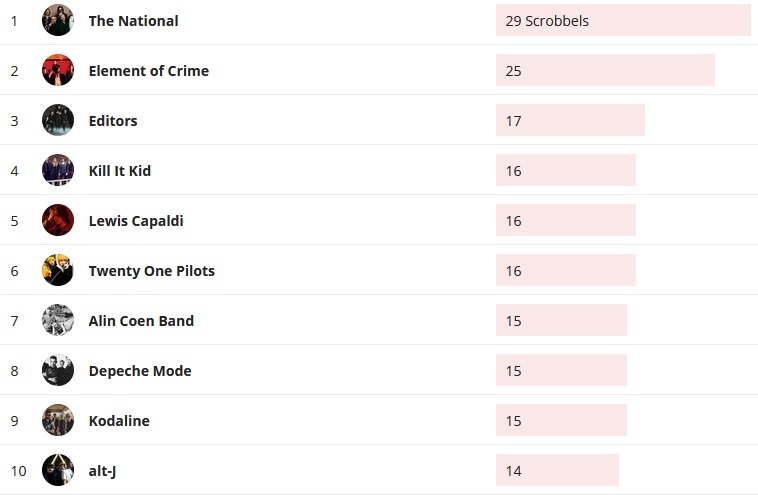The image size is (758, 495).
Task: Click Element of Crime avatar image
Action: [58, 70]
